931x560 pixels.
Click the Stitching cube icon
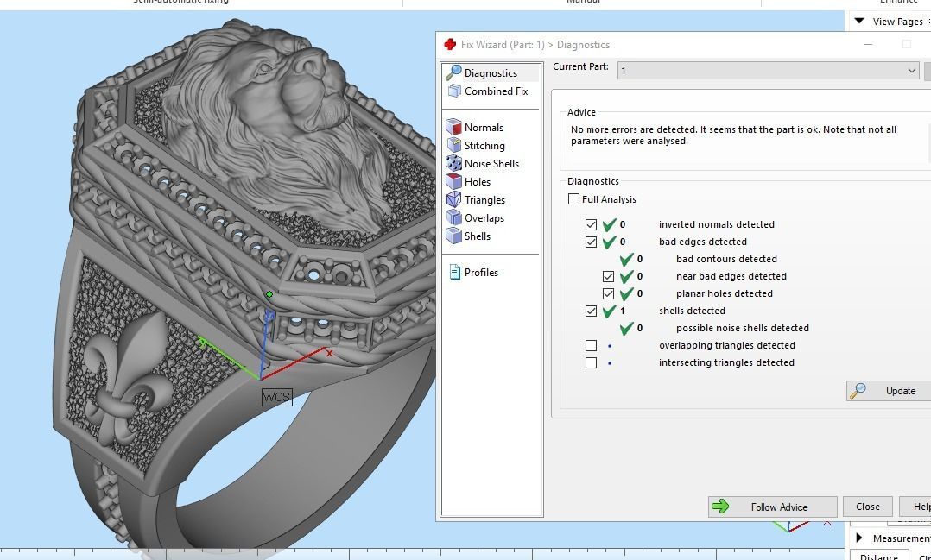pos(453,145)
